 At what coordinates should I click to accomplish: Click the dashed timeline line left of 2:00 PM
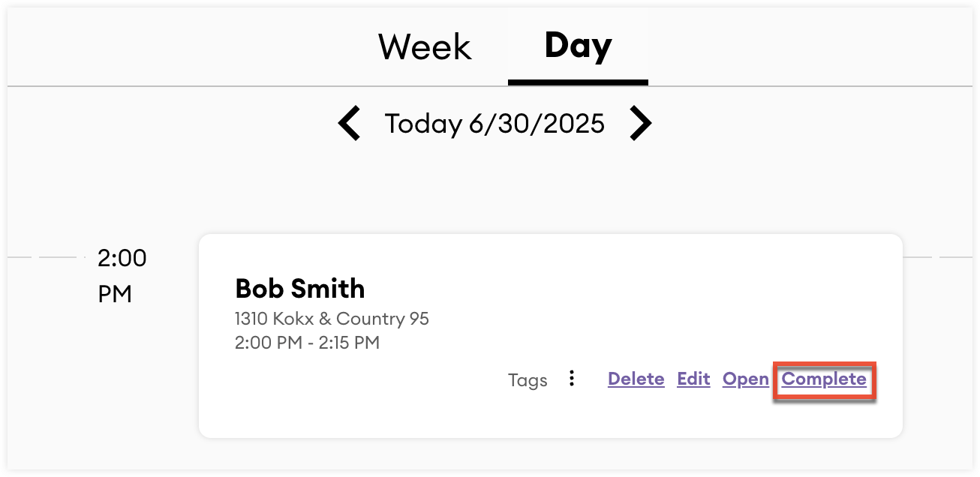(x=45, y=257)
